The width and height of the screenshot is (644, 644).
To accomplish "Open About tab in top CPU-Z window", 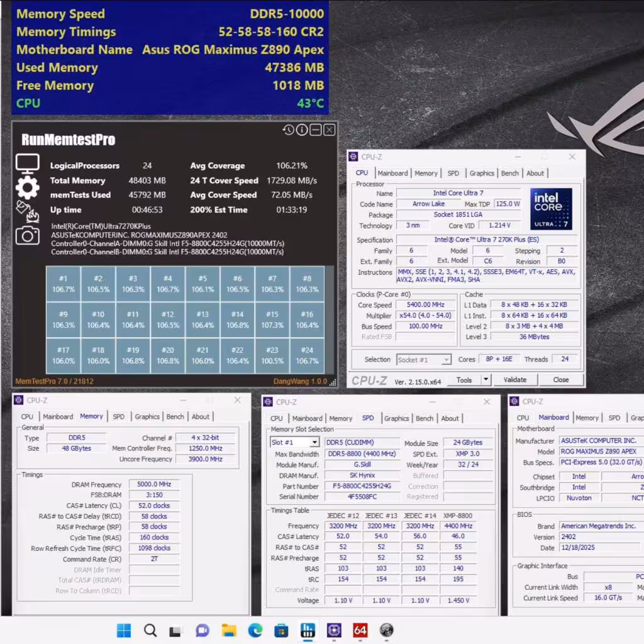I will pyautogui.click(x=535, y=174).
